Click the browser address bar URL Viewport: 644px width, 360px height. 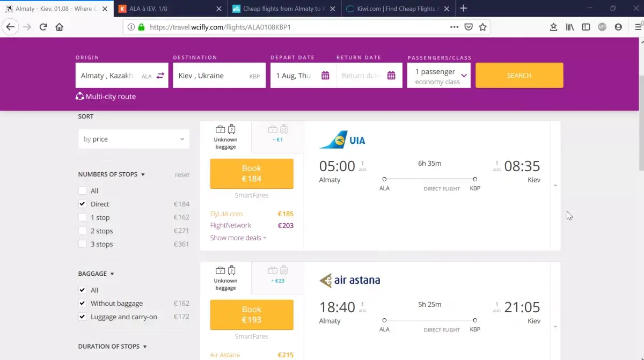[220, 27]
